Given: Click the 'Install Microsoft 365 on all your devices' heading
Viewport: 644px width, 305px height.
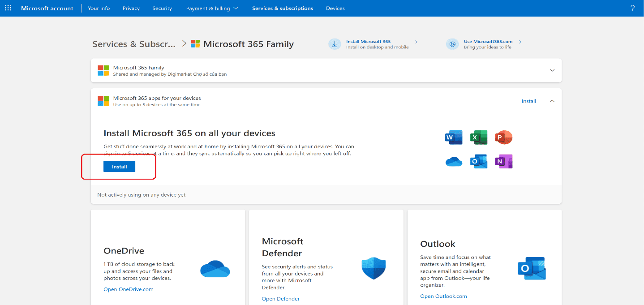Looking at the screenshot, I should coord(189,133).
